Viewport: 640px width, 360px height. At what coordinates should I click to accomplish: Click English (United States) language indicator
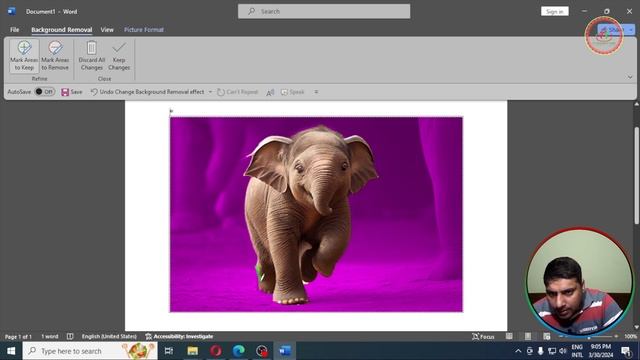coord(109,337)
